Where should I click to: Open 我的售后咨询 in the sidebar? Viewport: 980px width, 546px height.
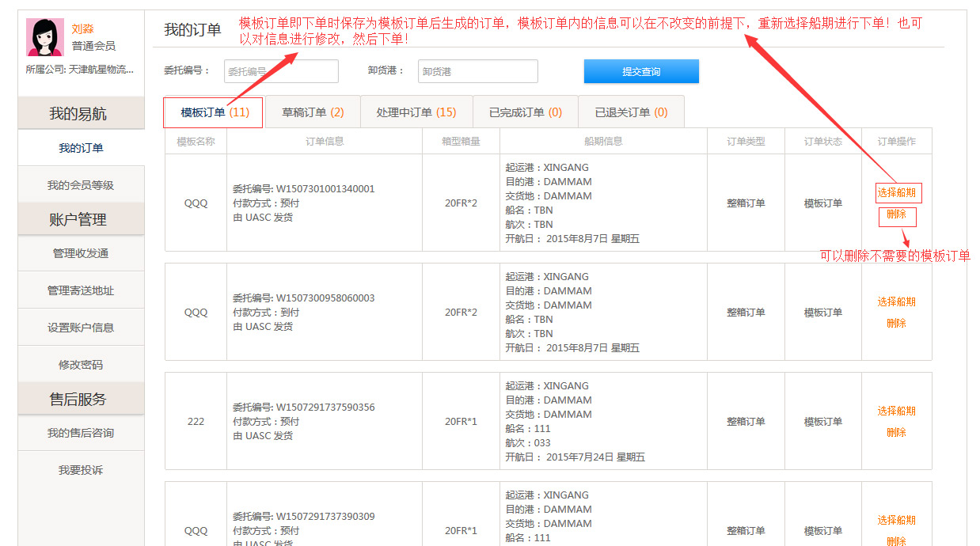(x=81, y=433)
